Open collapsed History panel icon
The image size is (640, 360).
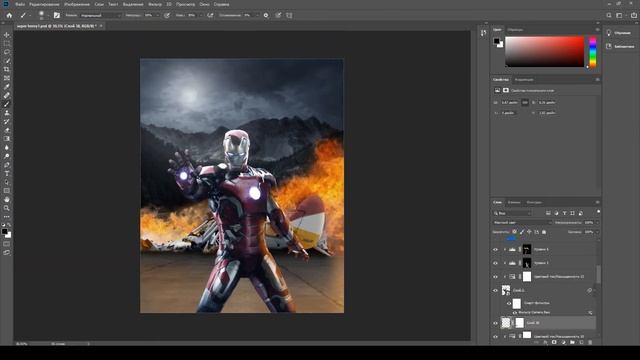click(x=484, y=33)
